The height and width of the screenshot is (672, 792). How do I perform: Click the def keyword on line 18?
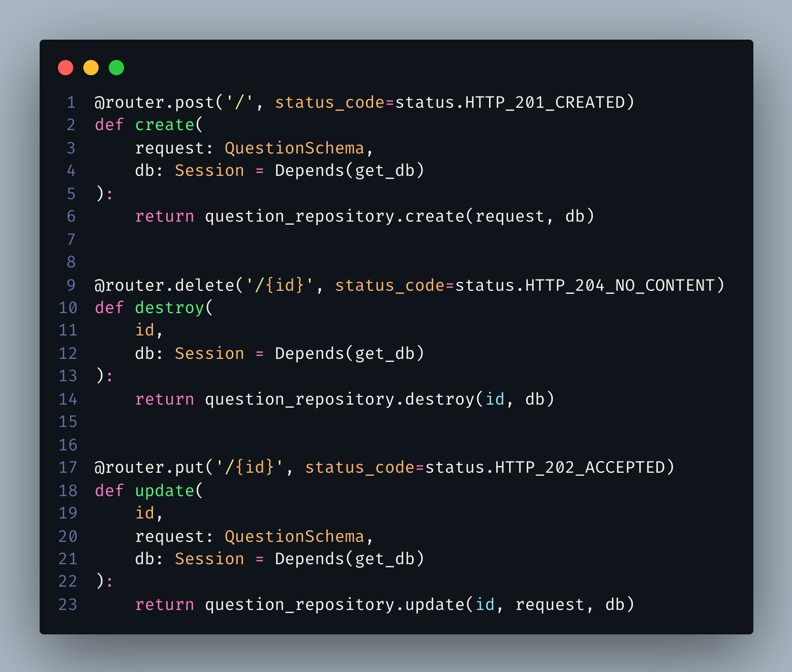pos(109,491)
